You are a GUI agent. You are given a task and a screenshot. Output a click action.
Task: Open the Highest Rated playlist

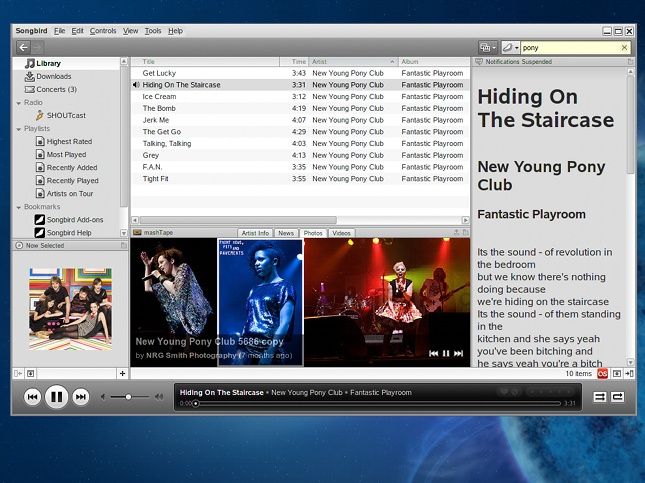pyautogui.click(x=64, y=142)
